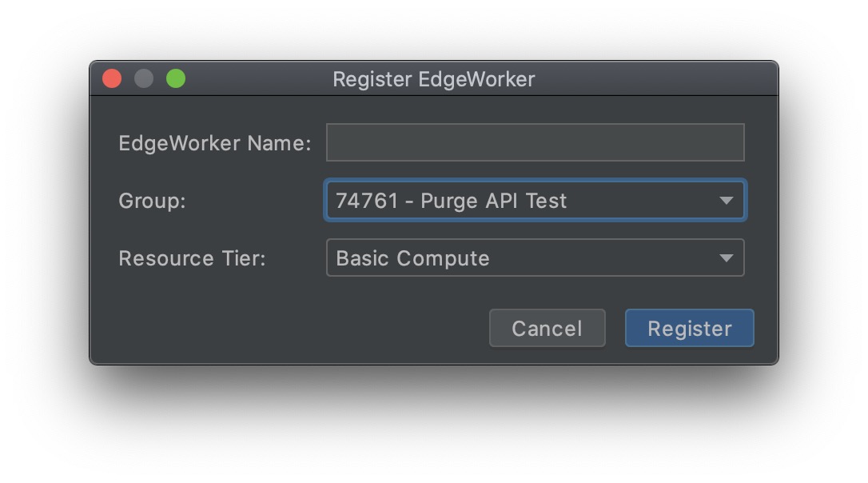Click the green zoom window button
The height and width of the screenshot is (483, 868).
coord(176,78)
